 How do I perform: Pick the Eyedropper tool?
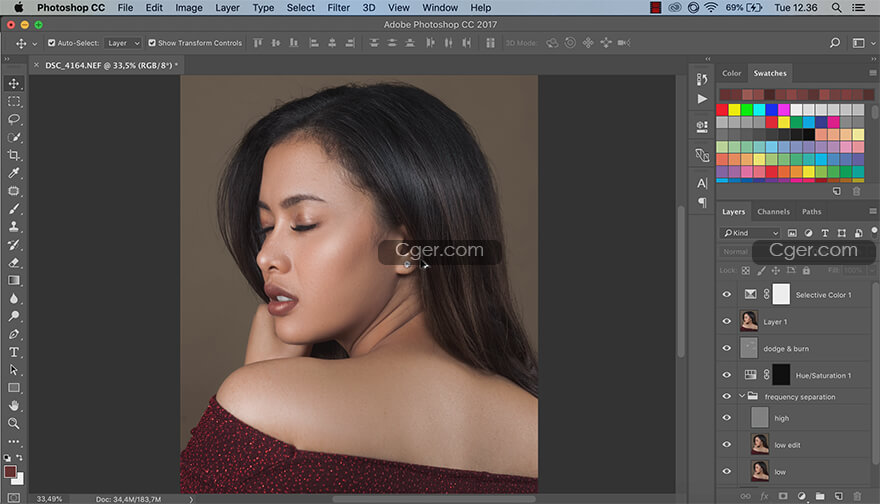14,173
